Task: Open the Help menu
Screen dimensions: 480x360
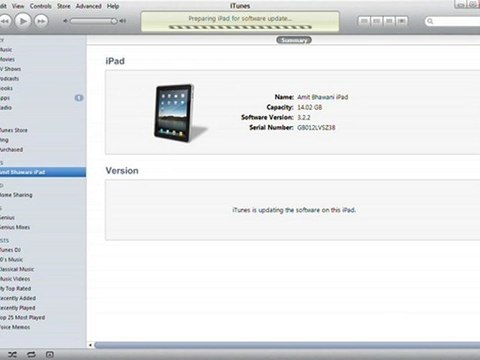Action: click(113, 6)
